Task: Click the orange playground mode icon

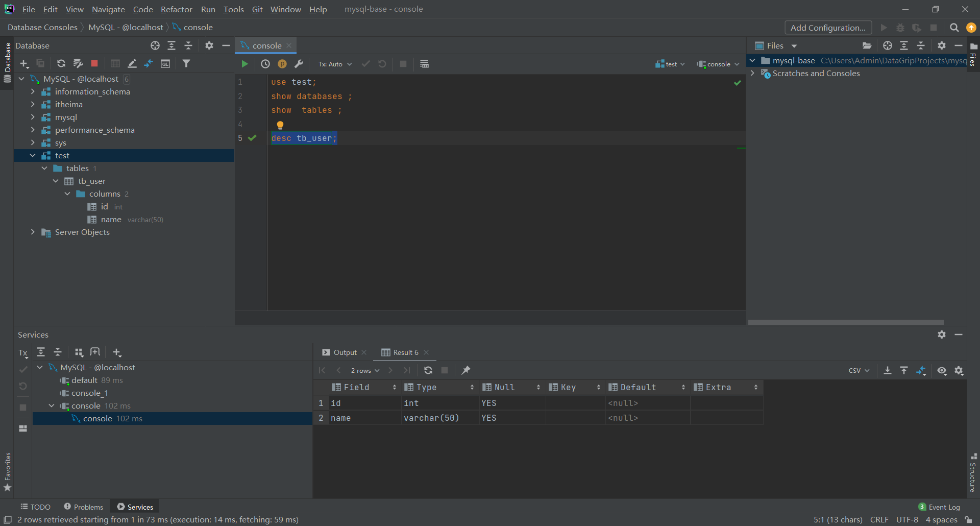Action: coord(282,64)
